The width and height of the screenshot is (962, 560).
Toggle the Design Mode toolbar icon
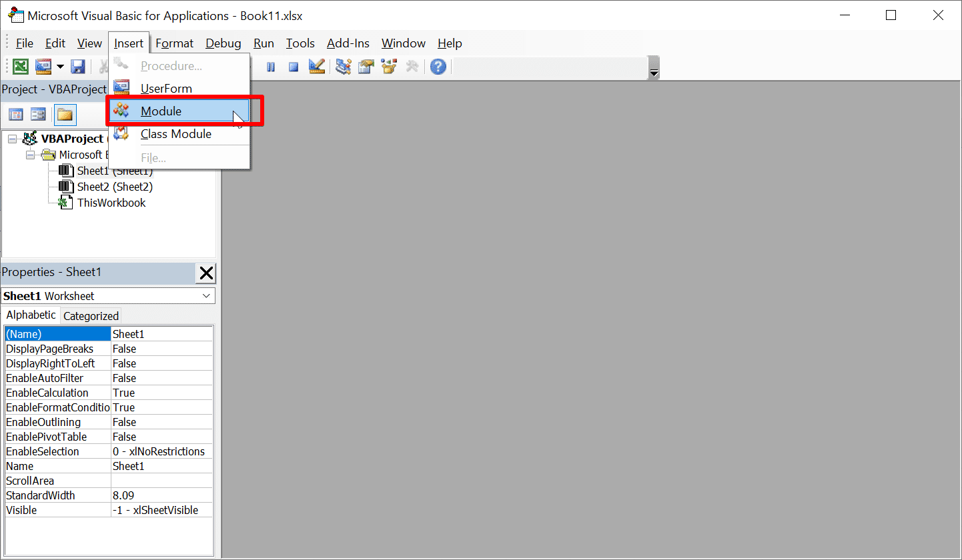316,67
